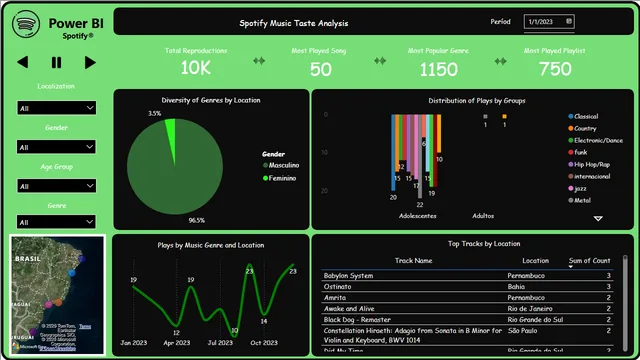Click the Adultos axis label

pos(483,216)
